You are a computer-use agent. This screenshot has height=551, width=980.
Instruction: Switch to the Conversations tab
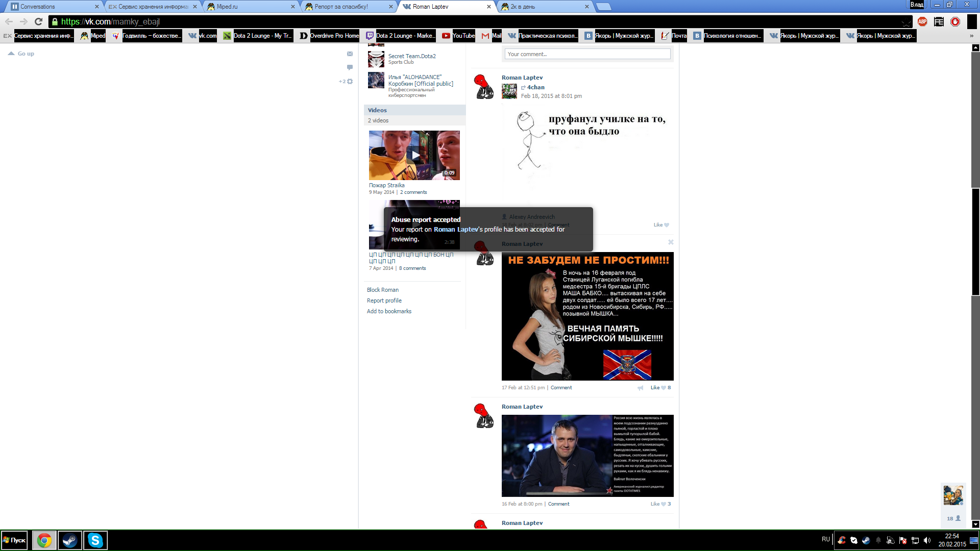coord(53,7)
